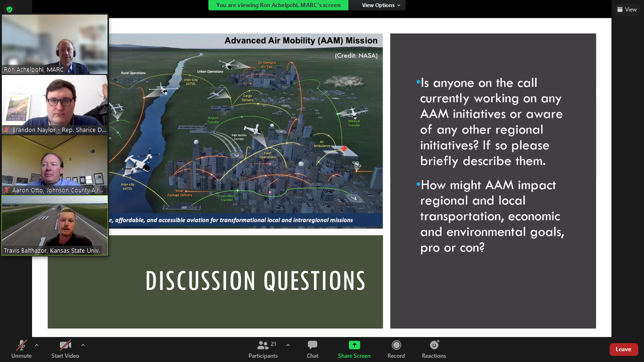Viewport: 644px width, 362px height.
Task: Click the 'Rural Operations' label
Action: (x=133, y=73)
